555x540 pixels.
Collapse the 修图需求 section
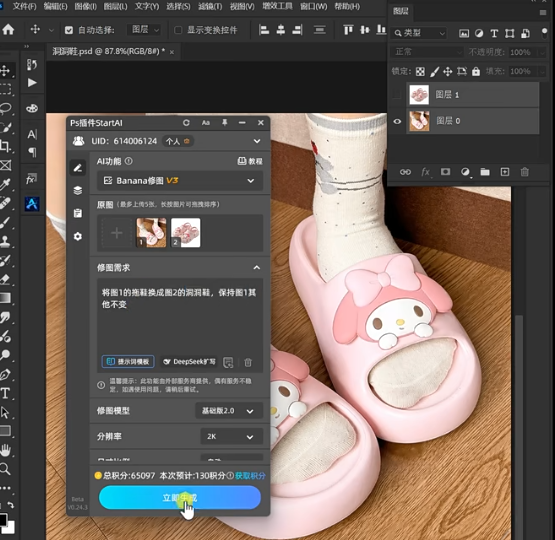pos(257,268)
